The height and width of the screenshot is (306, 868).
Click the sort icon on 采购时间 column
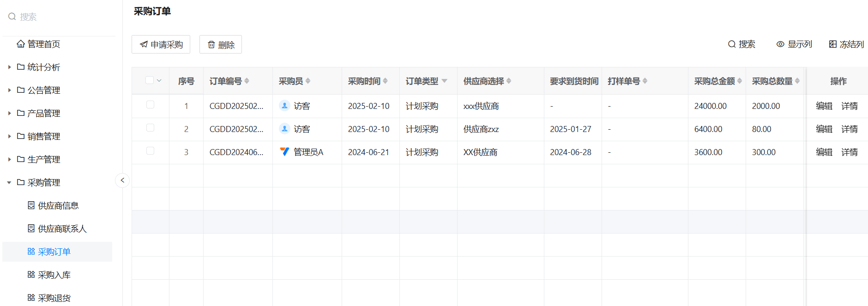pos(385,81)
